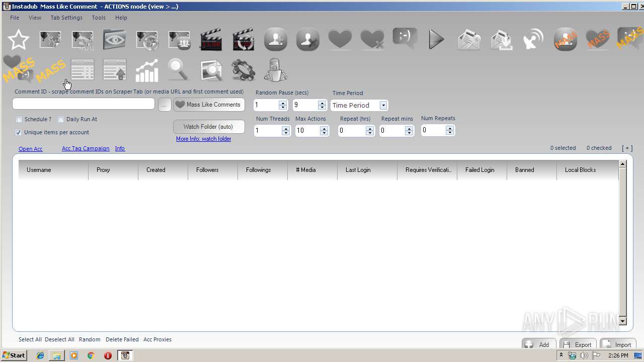The image size is (644, 362).
Task: Open the Help menu
Action: point(121,18)
